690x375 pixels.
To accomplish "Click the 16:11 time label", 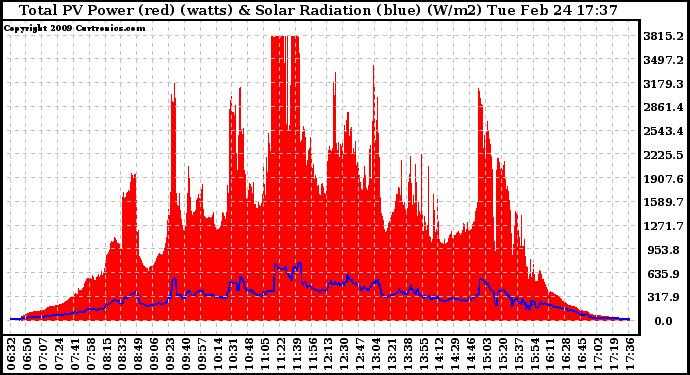I will (x=550, y=353).
